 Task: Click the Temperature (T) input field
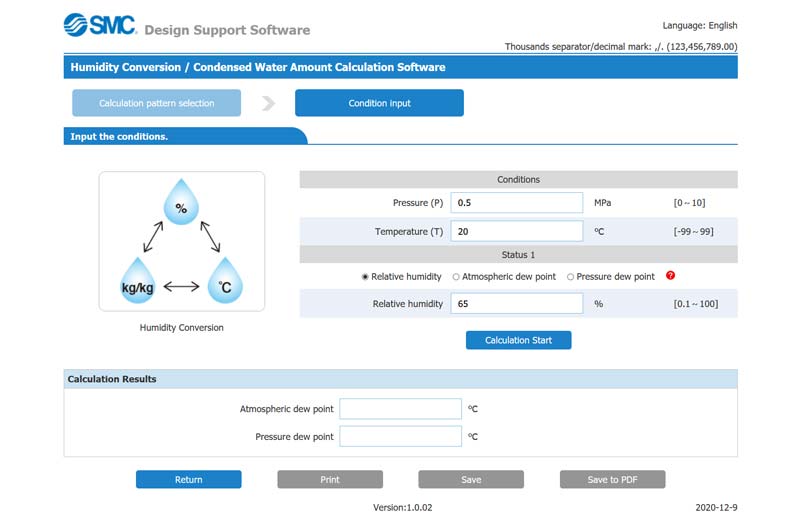point(516,231)
